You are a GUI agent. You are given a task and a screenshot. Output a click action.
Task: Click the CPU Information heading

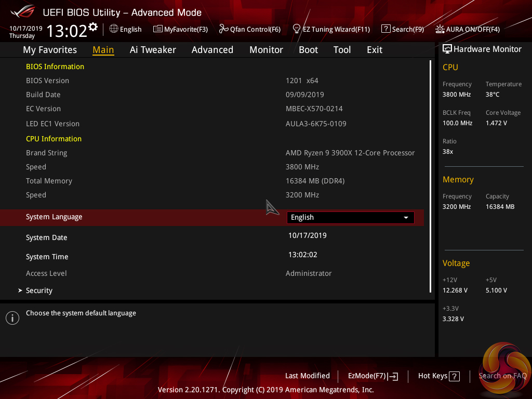click(x=54, y=139)
